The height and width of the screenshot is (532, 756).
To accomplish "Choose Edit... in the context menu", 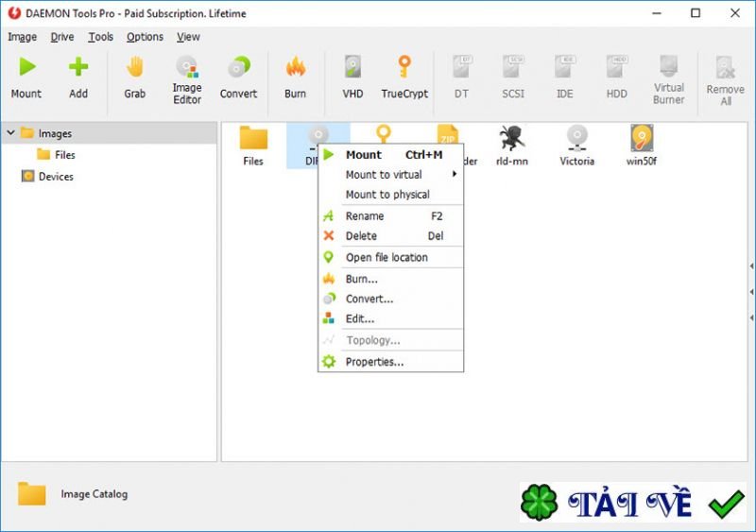I will point(390,318).
